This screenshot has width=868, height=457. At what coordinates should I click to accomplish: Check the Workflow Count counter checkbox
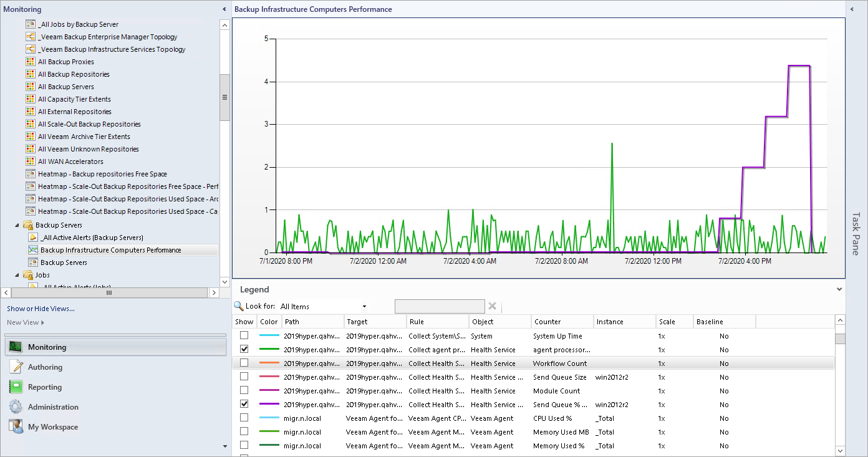click(x=244, y=363)
